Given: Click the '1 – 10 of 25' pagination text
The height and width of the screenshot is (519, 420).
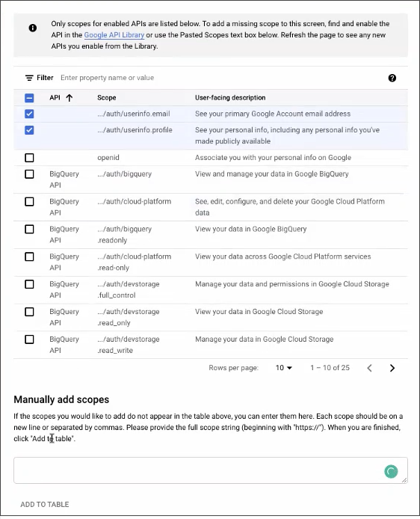Looking at the screenshot, I should [330, 368].
